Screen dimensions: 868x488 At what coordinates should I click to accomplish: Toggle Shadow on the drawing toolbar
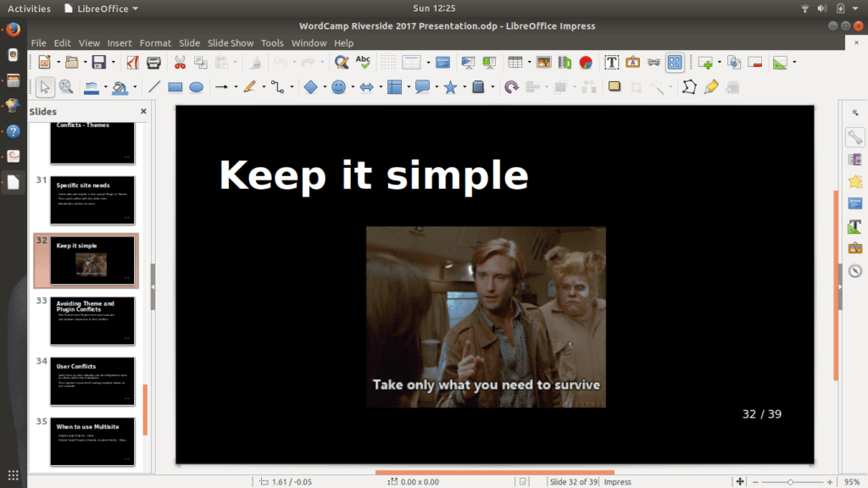(x=615, y=87)
